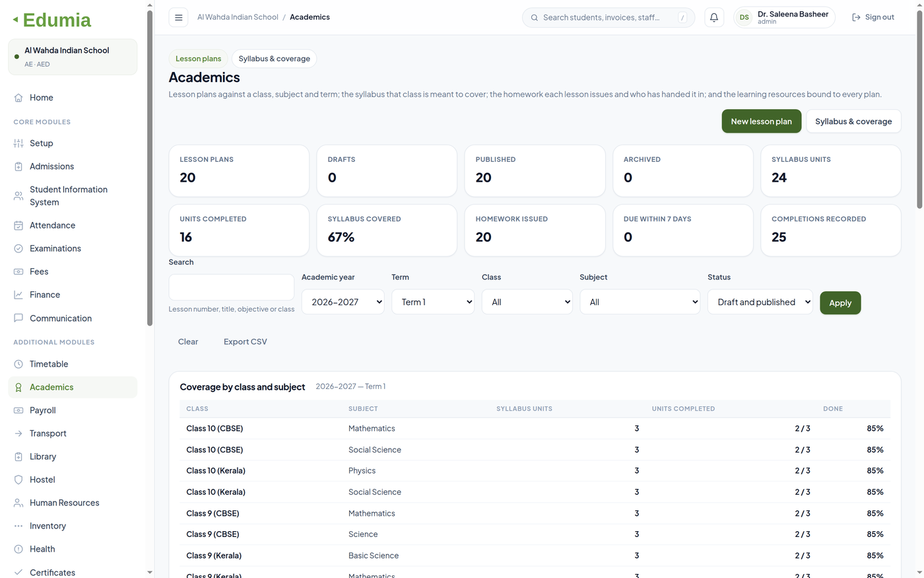Viewport: 924px width, 578px height.
Task: Click the Examinations check-circle icon
Action: (x=18, y=248)
